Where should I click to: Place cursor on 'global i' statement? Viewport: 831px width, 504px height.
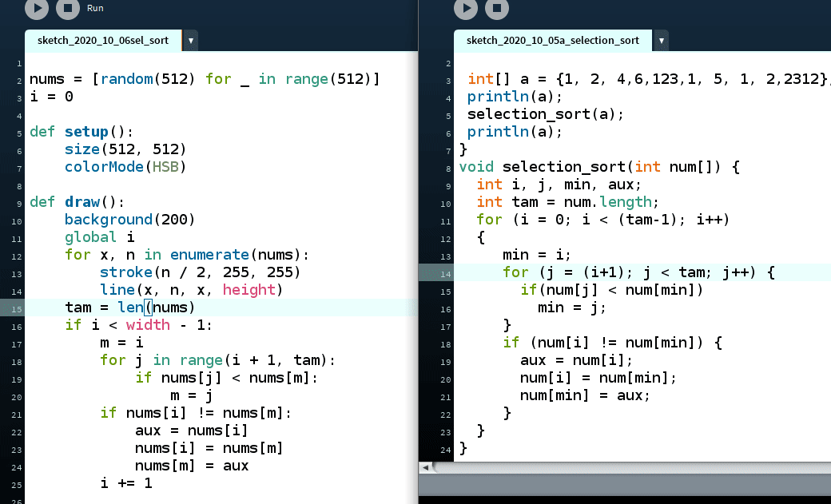click(100, 237)
